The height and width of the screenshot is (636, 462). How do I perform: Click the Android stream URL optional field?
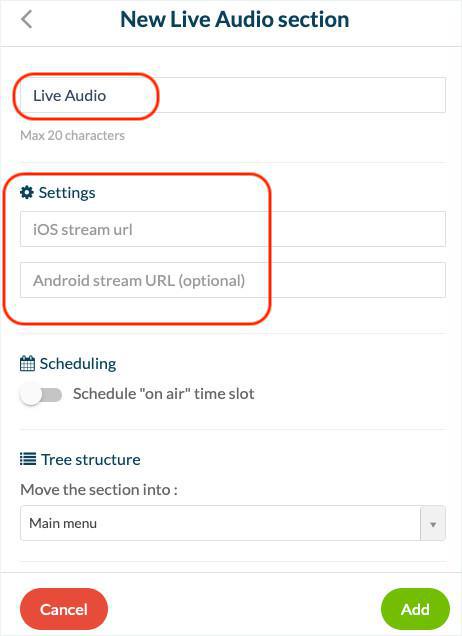click(x=233, y=280)
